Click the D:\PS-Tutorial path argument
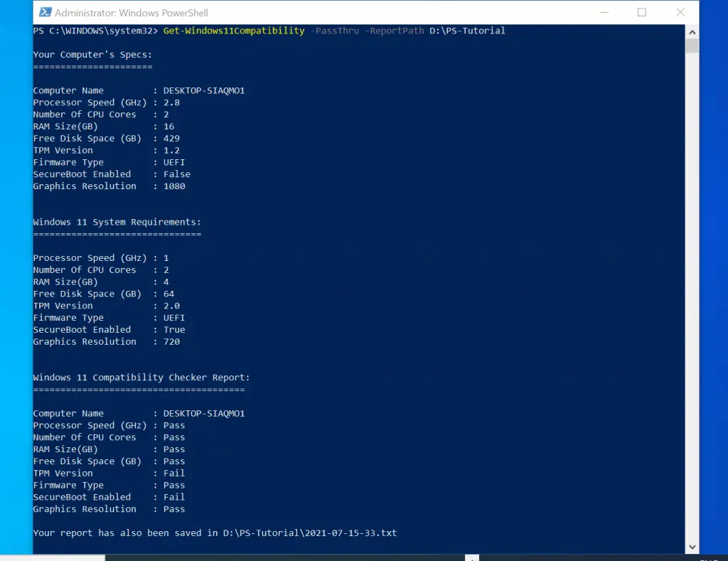Screen dimensions: 728x561 pos(467,31)
